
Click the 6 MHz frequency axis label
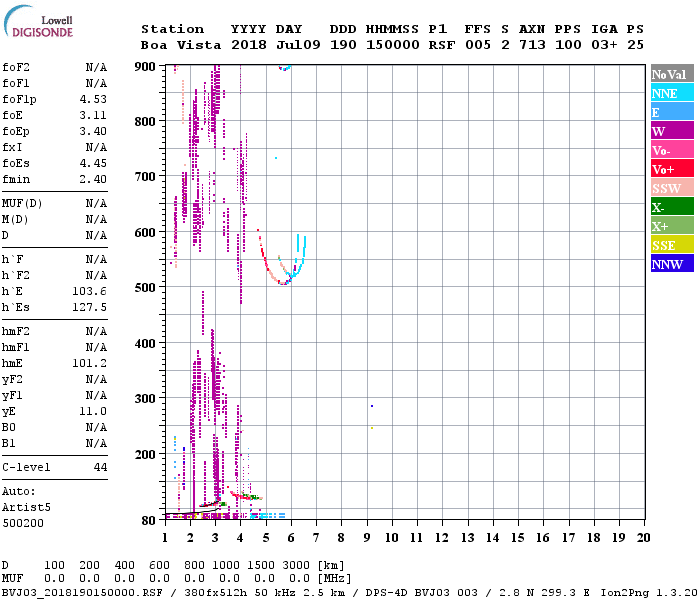tap(291, 538)
